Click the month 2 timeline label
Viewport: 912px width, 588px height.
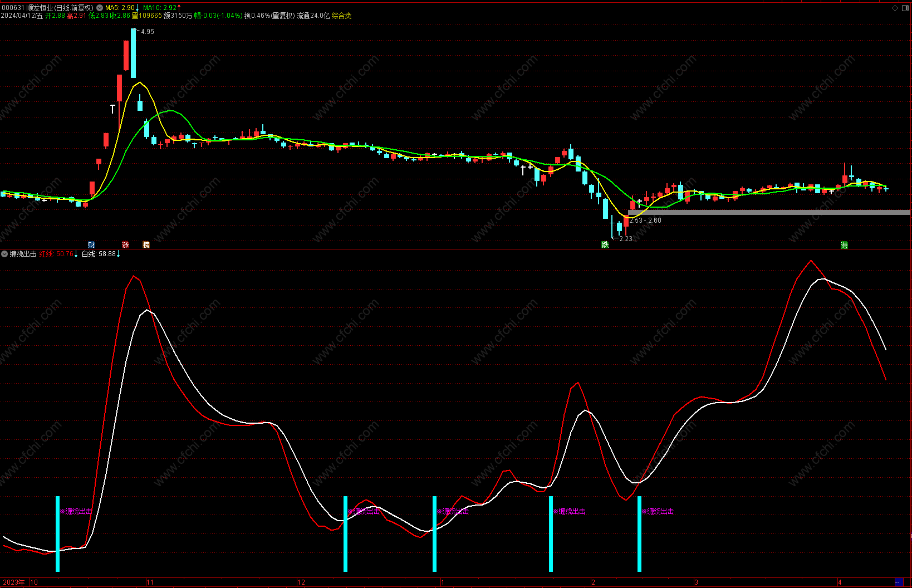click(x=594, y=582)
